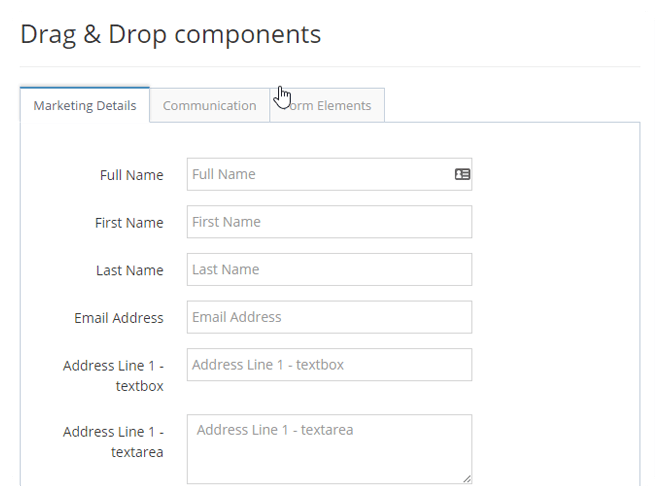
Task: Click the Full Name label
Action: (131, 175)
